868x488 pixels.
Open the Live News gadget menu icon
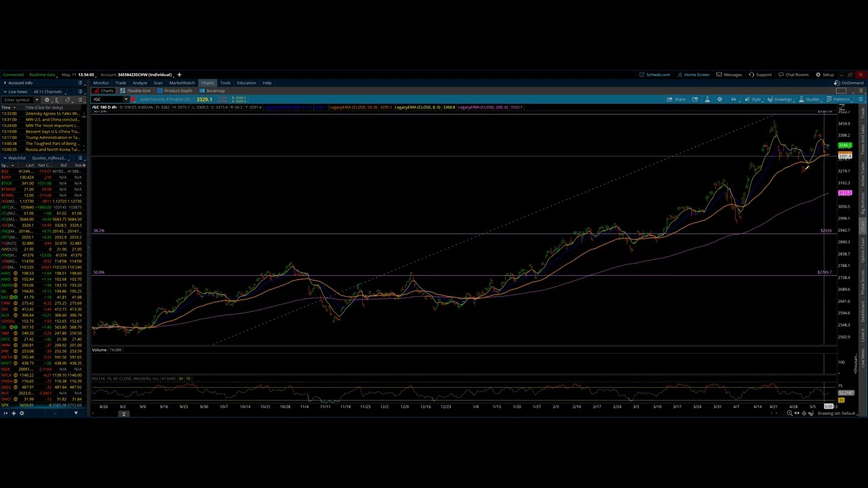pyautogui.click(x=80, y=91)
